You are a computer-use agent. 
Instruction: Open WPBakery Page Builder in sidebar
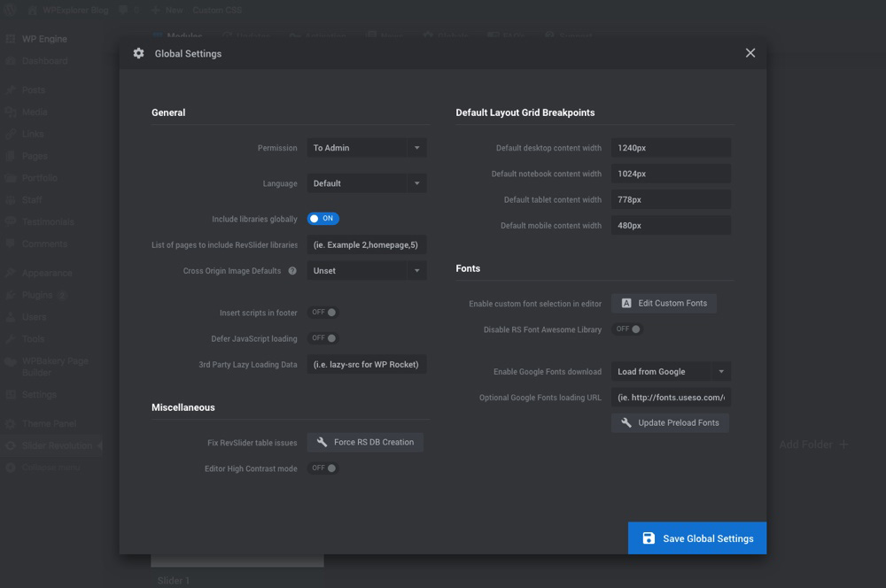point(55,367)
